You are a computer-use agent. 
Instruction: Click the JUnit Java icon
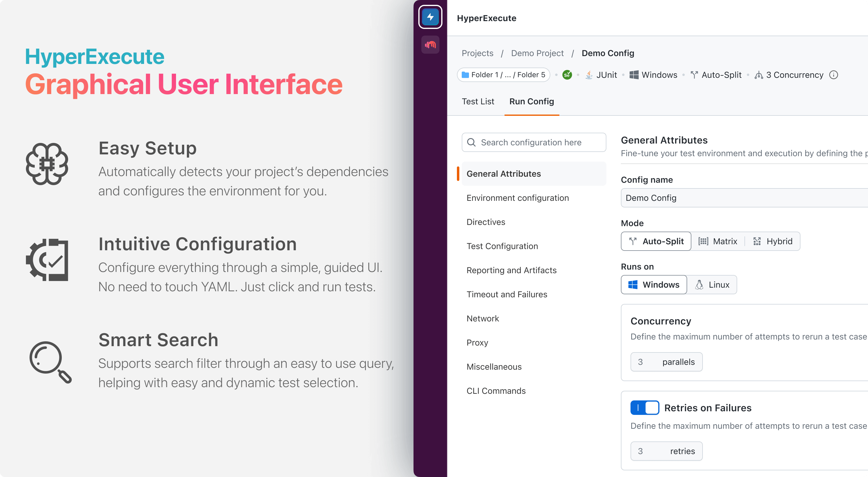(x=589, y=75)
